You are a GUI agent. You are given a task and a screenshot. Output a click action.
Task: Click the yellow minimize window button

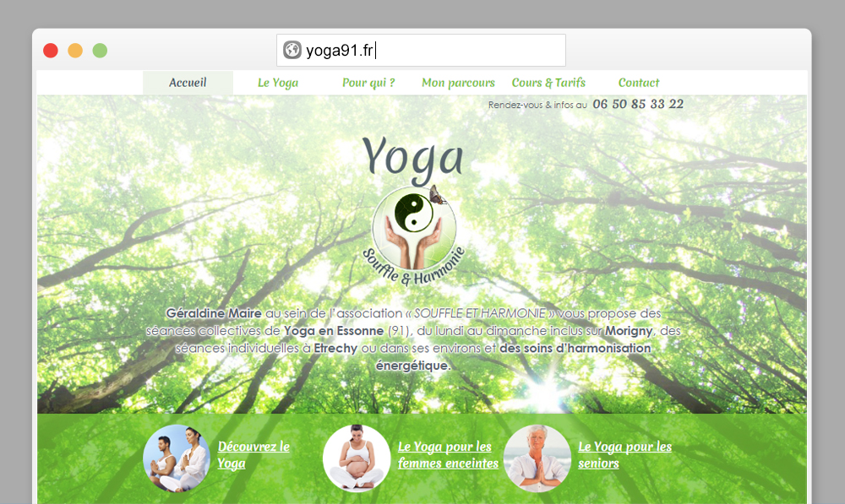[x=75, y=51]
